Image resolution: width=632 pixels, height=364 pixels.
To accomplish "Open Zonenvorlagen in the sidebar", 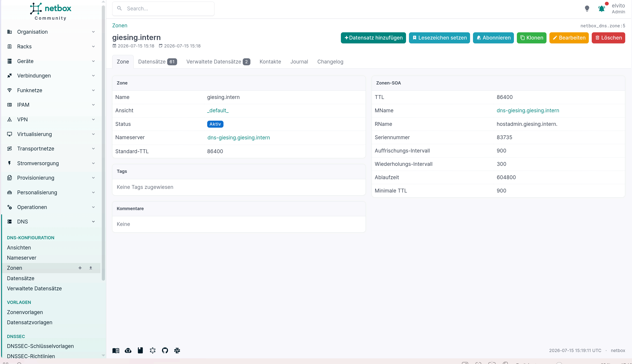I will pyautogui.click(x=25, y=312).
